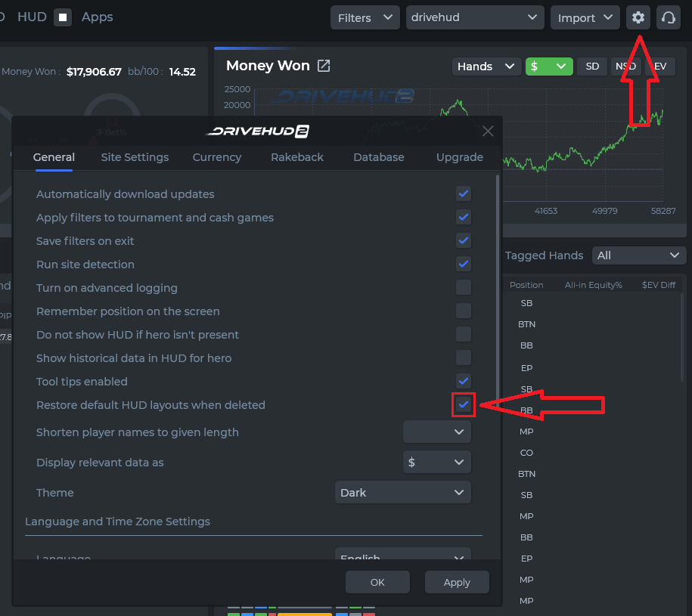Open the Currency tab

tap(217, 157)
